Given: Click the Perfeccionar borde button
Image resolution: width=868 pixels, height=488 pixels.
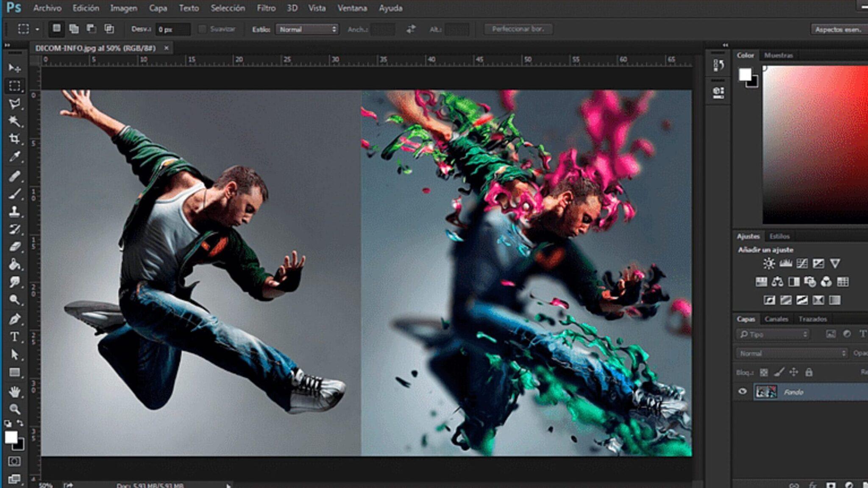Looking at the screenshot, I should click(517, 29).
